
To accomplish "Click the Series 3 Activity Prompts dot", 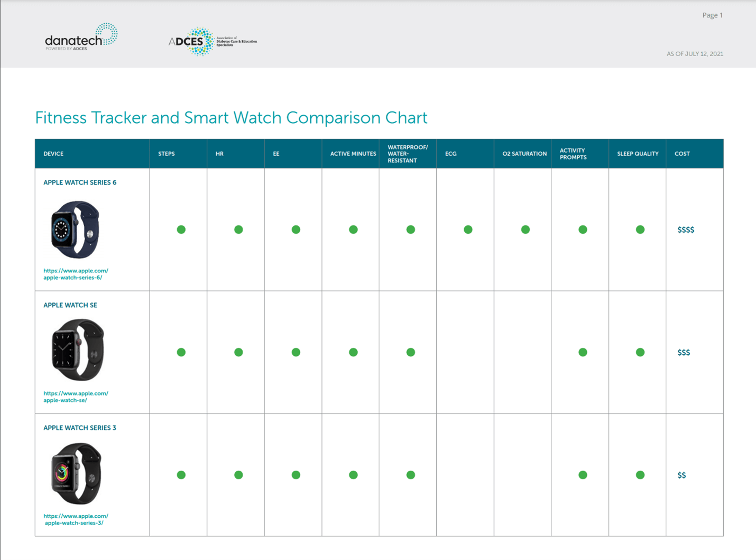I will (583, 475).
